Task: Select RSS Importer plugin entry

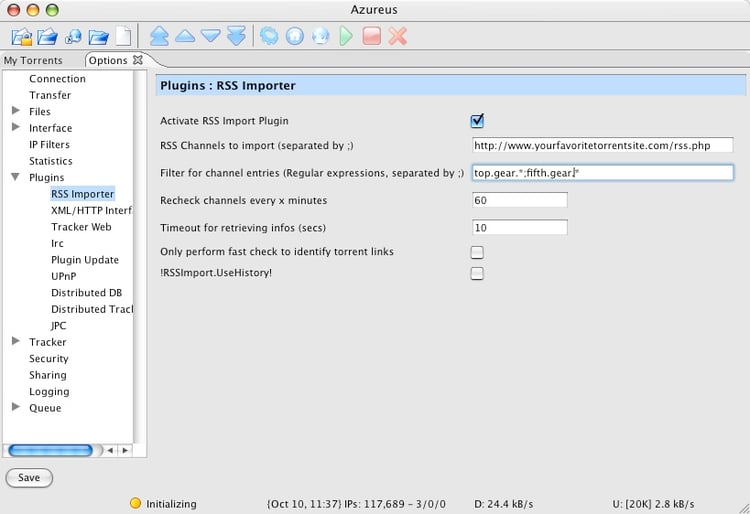Action: point(83,194)
